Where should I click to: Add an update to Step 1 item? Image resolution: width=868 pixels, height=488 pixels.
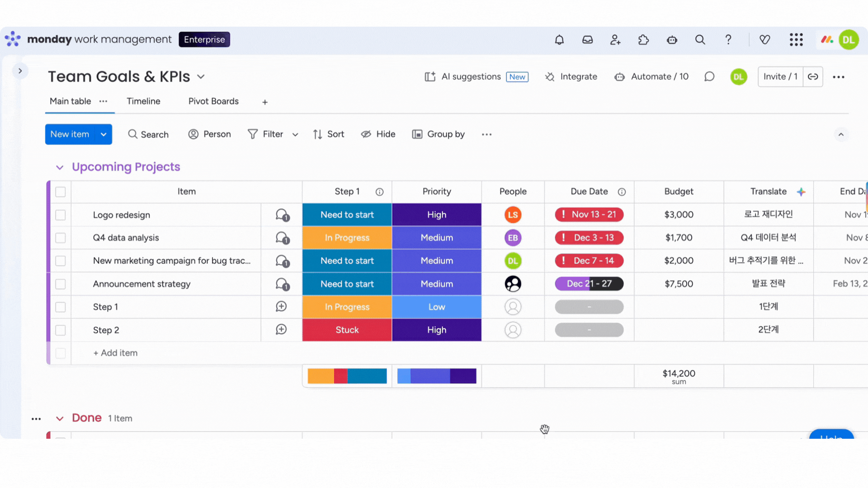pyautogui.click(x=281, y=307)
